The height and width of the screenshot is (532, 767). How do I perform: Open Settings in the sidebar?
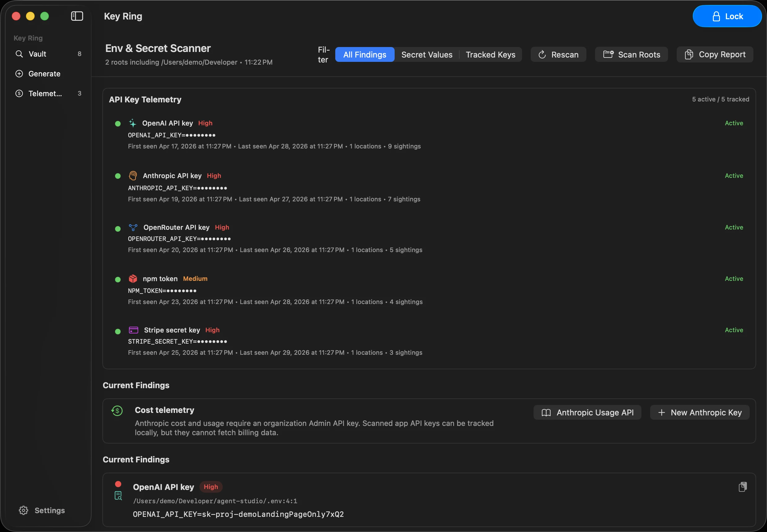coord(42,510)
